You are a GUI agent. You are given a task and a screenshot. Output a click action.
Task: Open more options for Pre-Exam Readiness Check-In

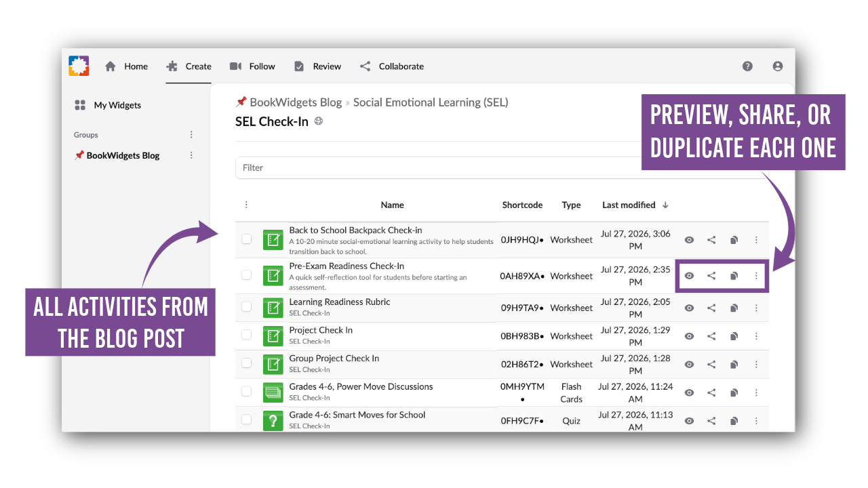(756, 276)
